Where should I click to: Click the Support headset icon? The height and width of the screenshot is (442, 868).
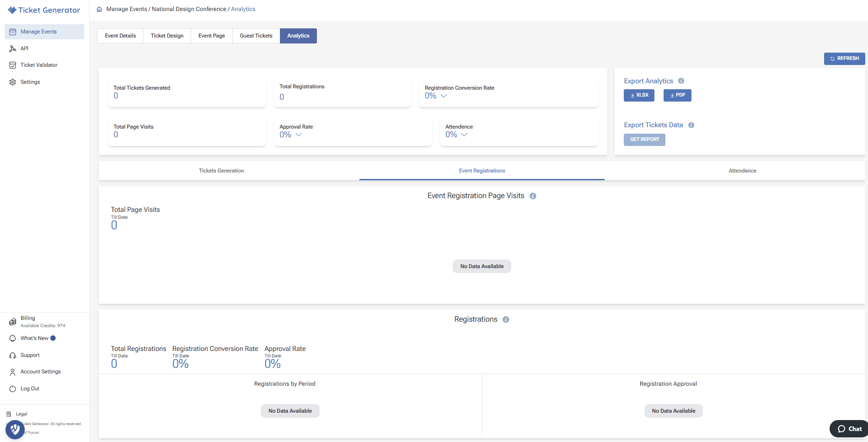(x=13, y=356)
